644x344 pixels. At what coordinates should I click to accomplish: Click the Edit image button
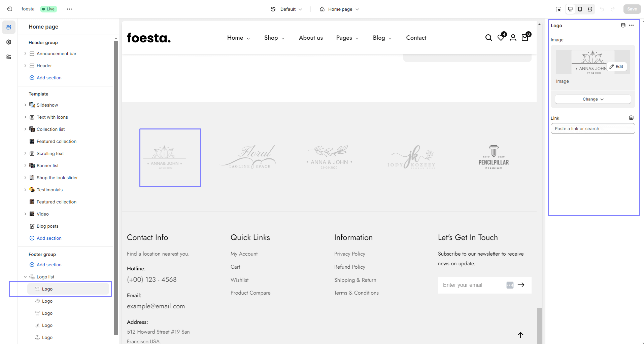(x=616, y=67)
